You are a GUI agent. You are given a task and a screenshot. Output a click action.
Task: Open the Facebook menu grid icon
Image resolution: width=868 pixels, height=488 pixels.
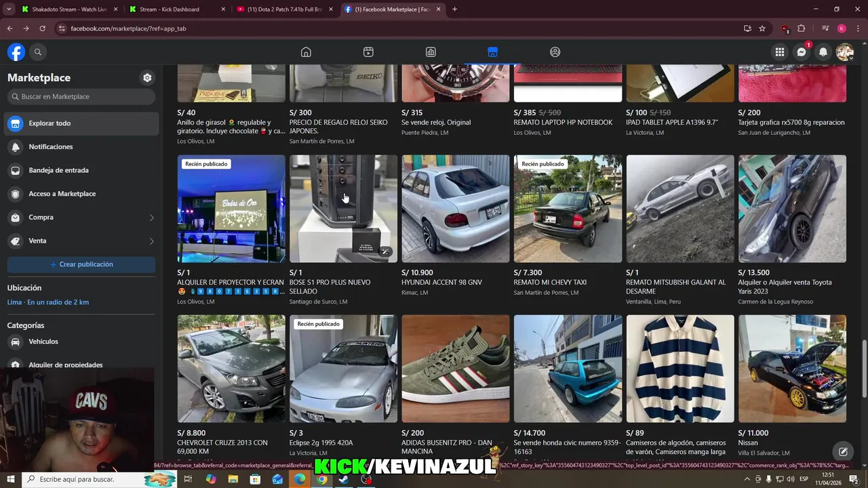point(780,52)
